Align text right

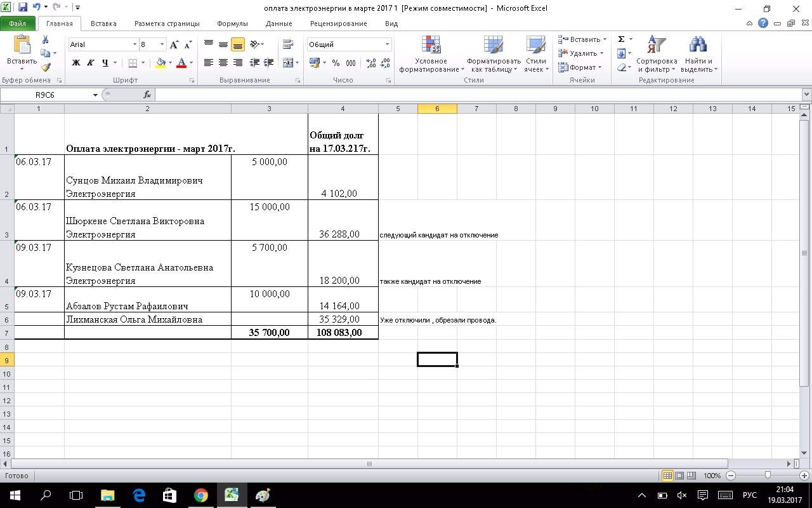click(x=238, y=63)
